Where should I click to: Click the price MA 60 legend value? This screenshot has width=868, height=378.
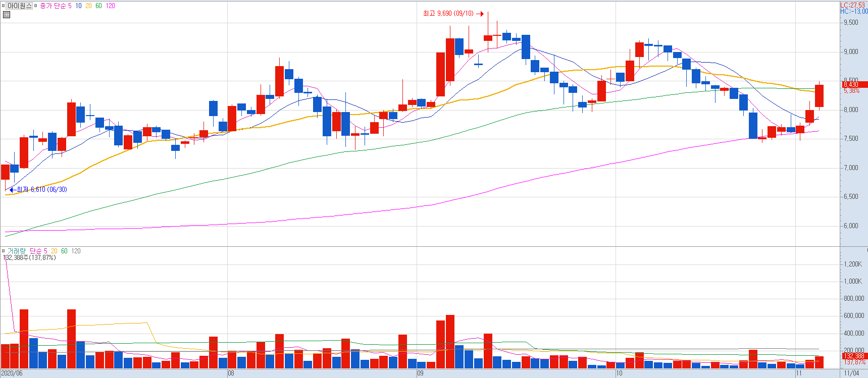point(98,6)
